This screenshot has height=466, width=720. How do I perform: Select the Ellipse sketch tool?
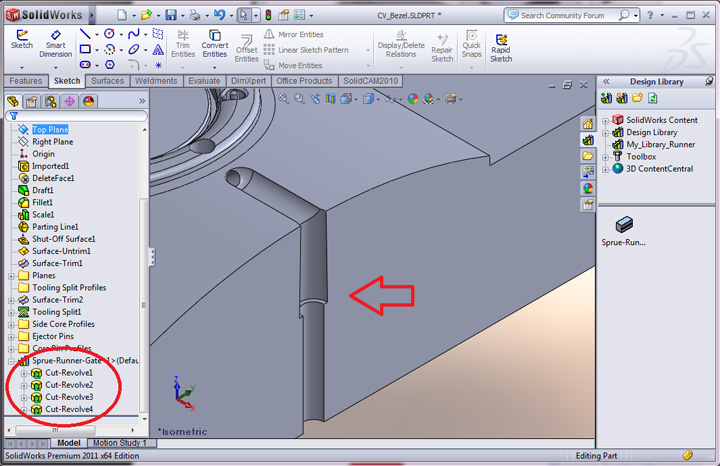click(x=134, y=49)
